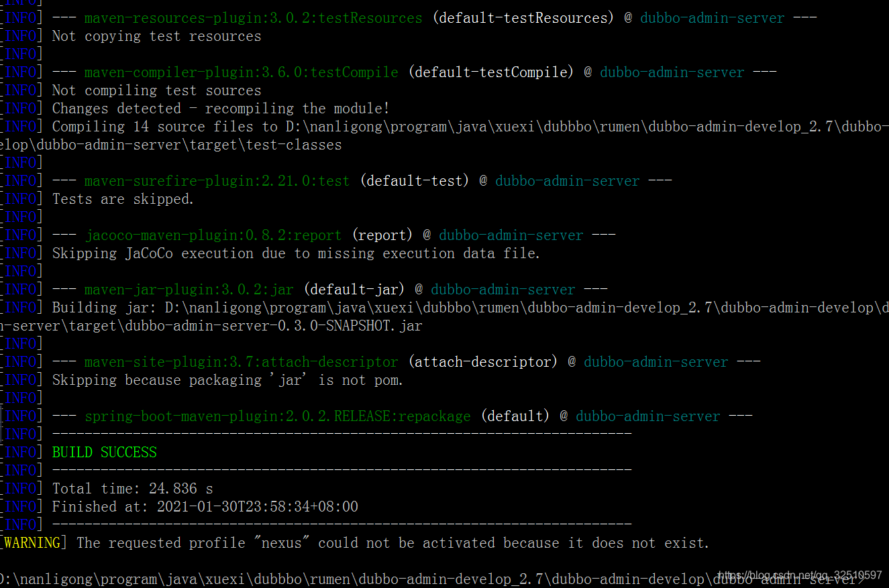Viewport: 889px width, 588px height.
Task: Click the command prompt path at bottom
Action: click(433, 579)
